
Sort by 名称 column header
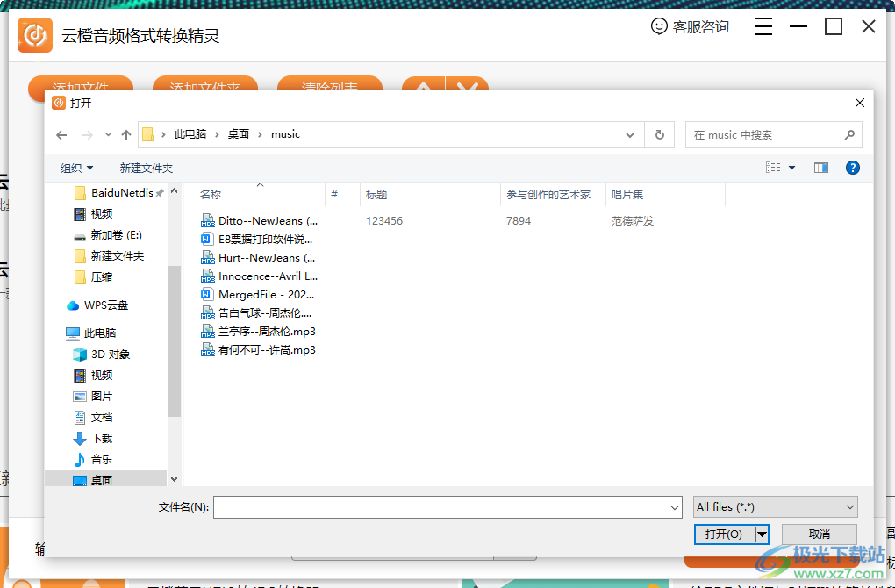point(260,195)
